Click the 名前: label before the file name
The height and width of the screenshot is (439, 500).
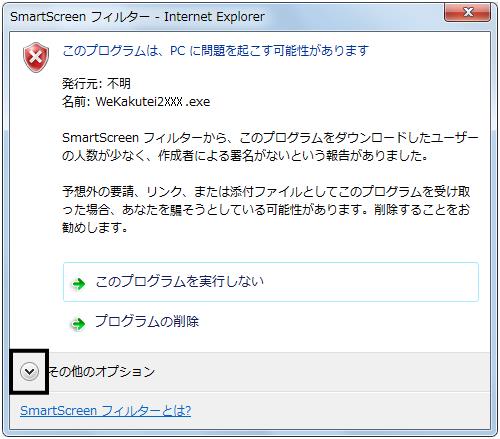(76, 102)
